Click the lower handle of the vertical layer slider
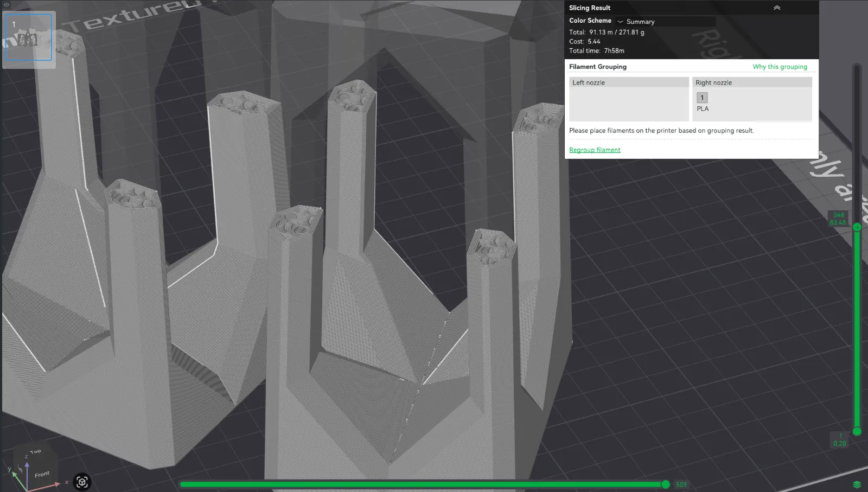The width and height of the screenshot is (868, 492). pos(857,431)
